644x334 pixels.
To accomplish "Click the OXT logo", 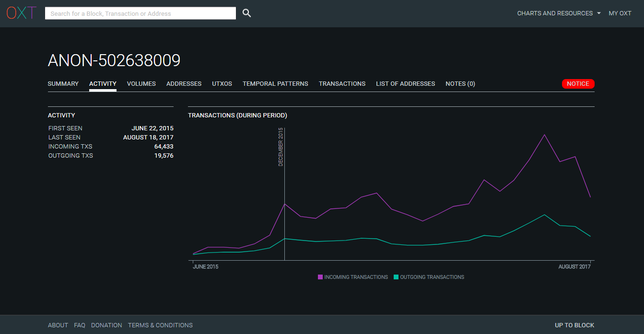I will [21, 13].
